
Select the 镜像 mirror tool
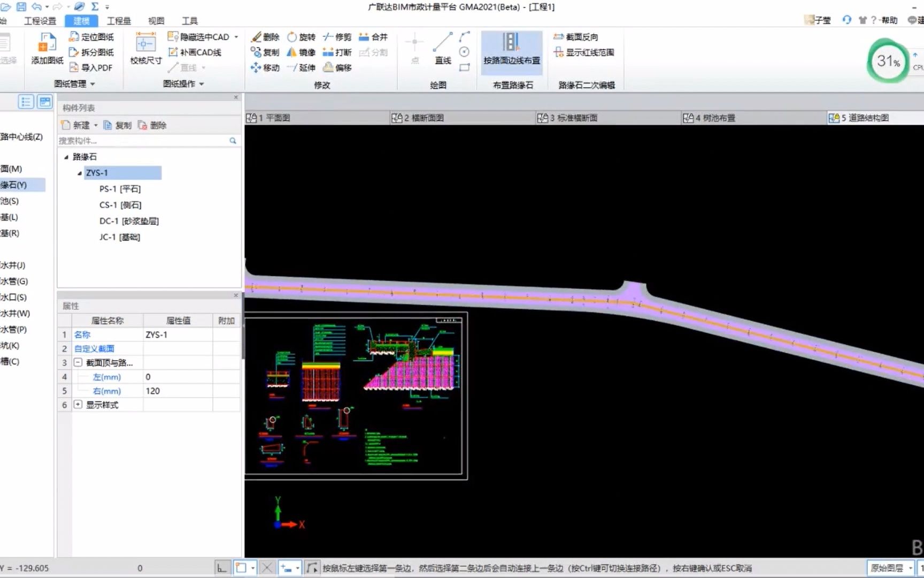click(x=302, y=52)
